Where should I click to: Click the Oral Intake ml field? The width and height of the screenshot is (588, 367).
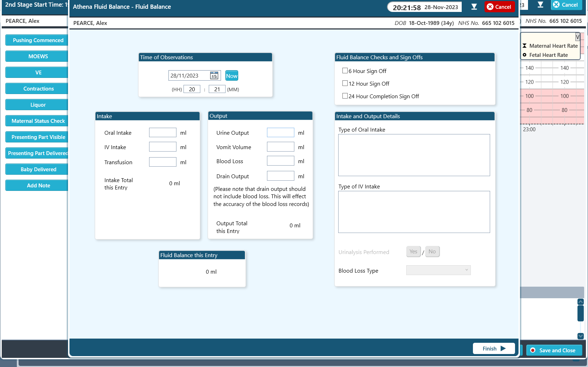163,133
